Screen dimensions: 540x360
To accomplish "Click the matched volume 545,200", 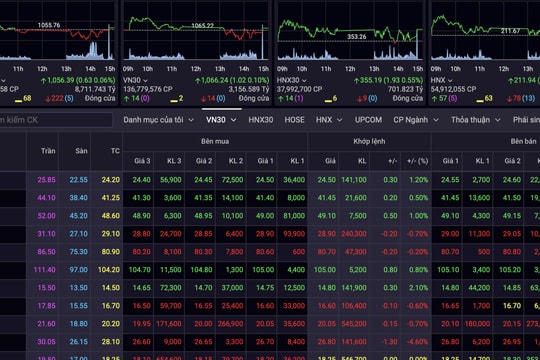I will [354, 324].
